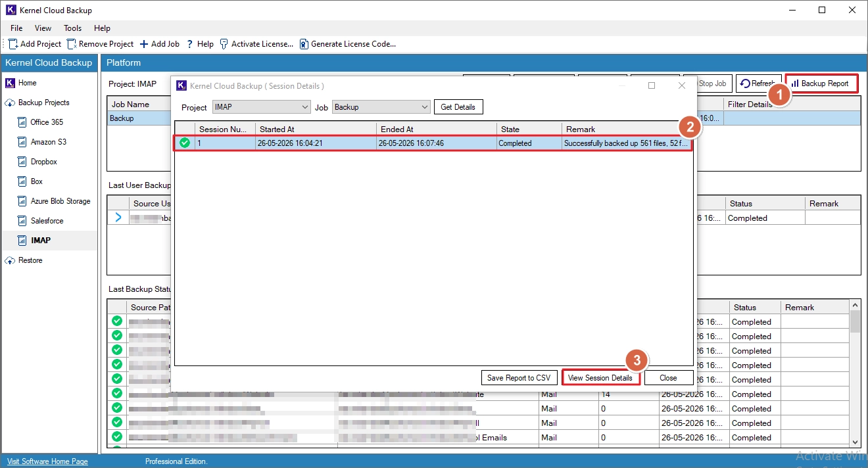Open the View menu
This screenshot has height=468, width=868.
(43, 28)
